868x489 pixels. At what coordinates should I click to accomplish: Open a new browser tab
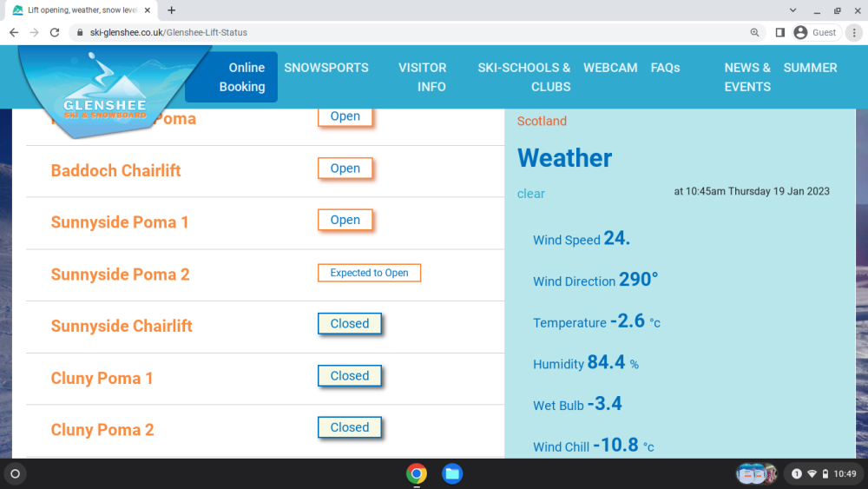tap(172, 10)
